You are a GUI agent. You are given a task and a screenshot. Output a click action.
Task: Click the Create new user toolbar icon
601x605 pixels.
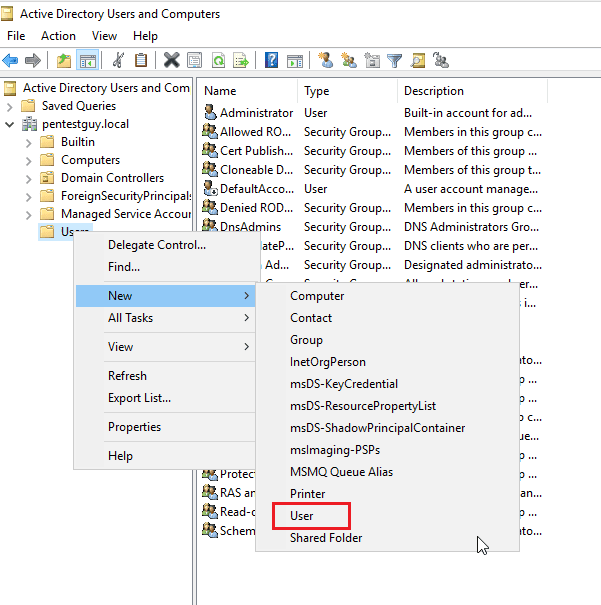(x=326, y=61)
